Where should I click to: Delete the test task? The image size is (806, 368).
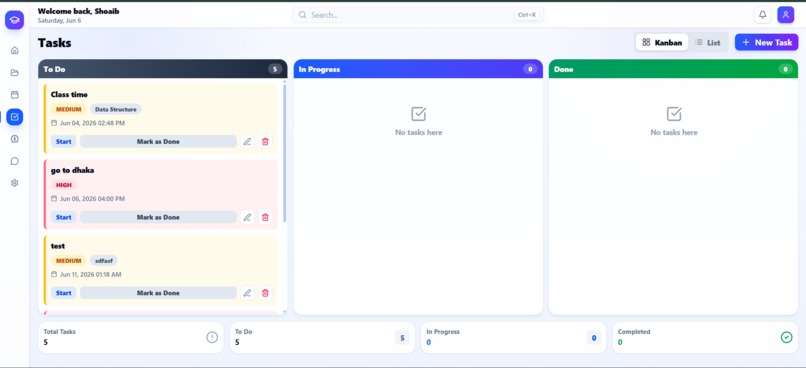point(265,293)
